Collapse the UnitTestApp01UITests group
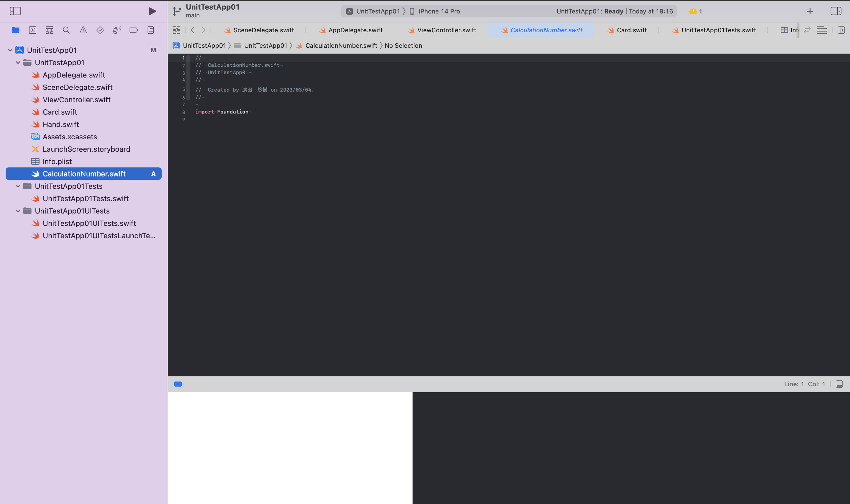Screen dimensions: 850x504 [18, 211]
